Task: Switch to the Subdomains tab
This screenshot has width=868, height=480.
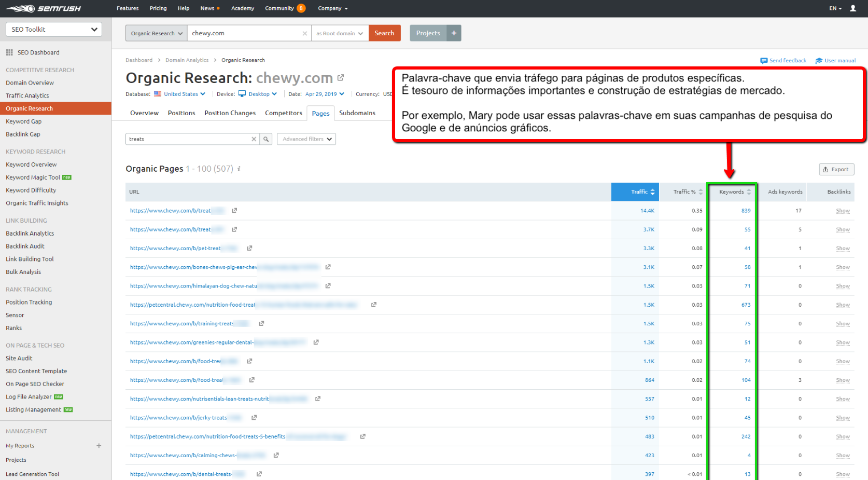Action: (x=357, y=113)
